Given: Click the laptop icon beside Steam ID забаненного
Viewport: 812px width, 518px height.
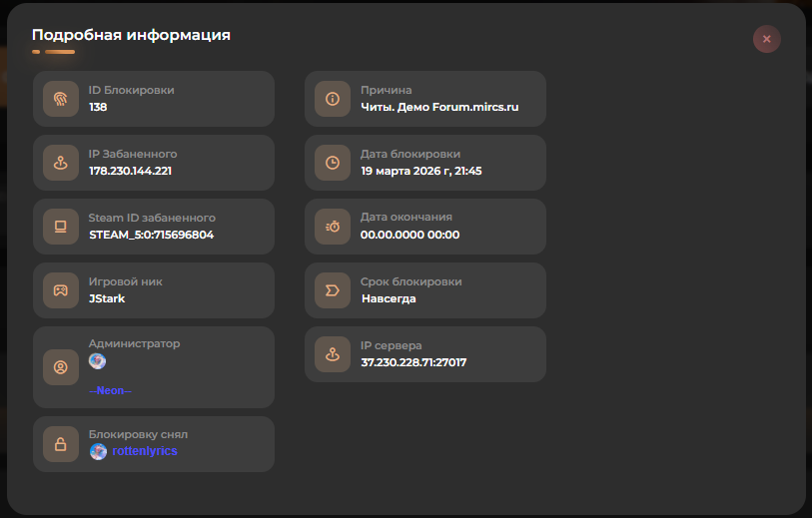Looking at the screenshot, I should click(x=61, y=227).
